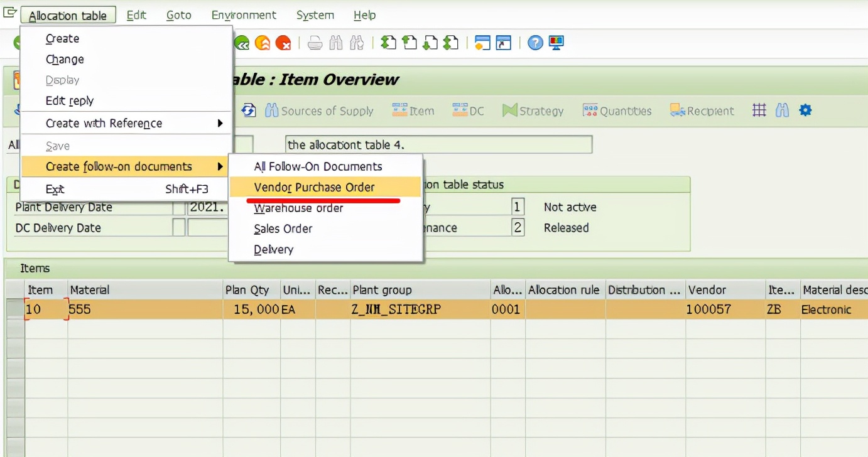Expand the Create with Reference submenu

click(126, 123)
